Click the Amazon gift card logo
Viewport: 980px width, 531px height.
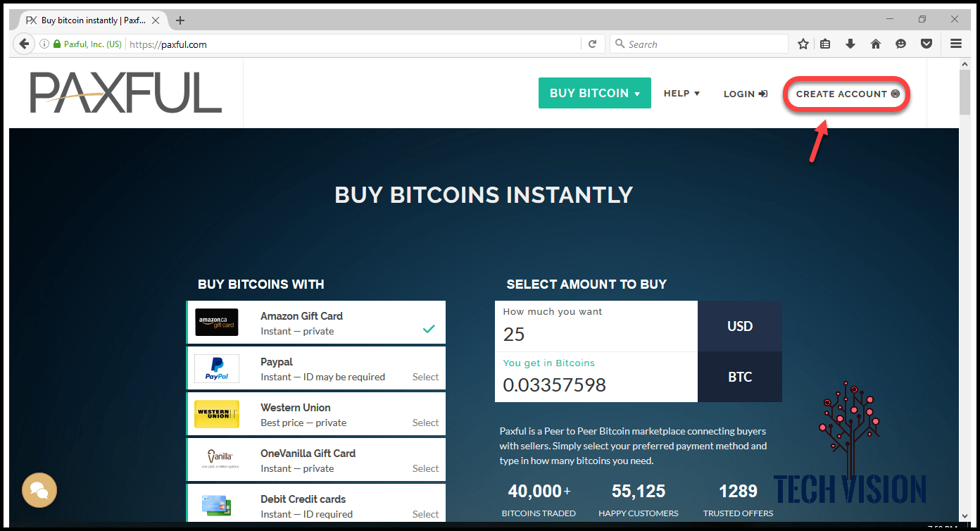pos(217,323)
